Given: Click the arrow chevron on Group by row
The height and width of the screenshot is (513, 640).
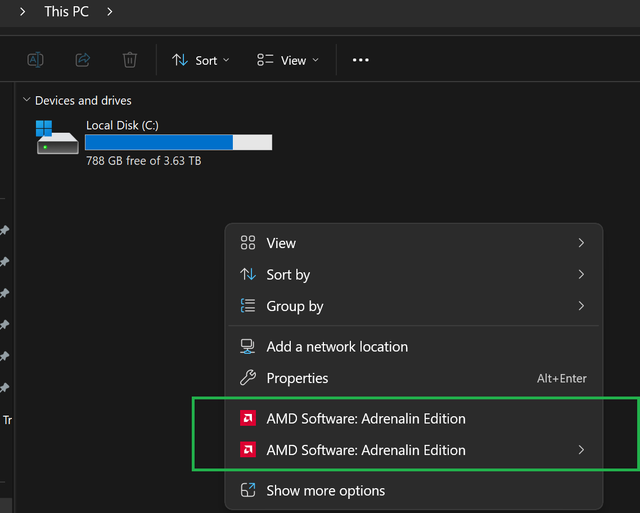Looking at the screenshot, I should point(581,306).
